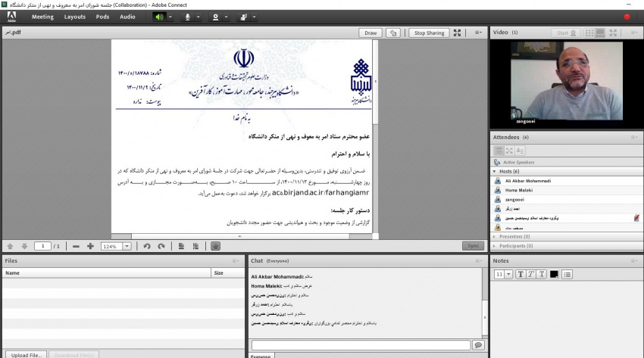Click the pointer tool icon next to Draw
644x358 pixels.
tap(393, 33)
